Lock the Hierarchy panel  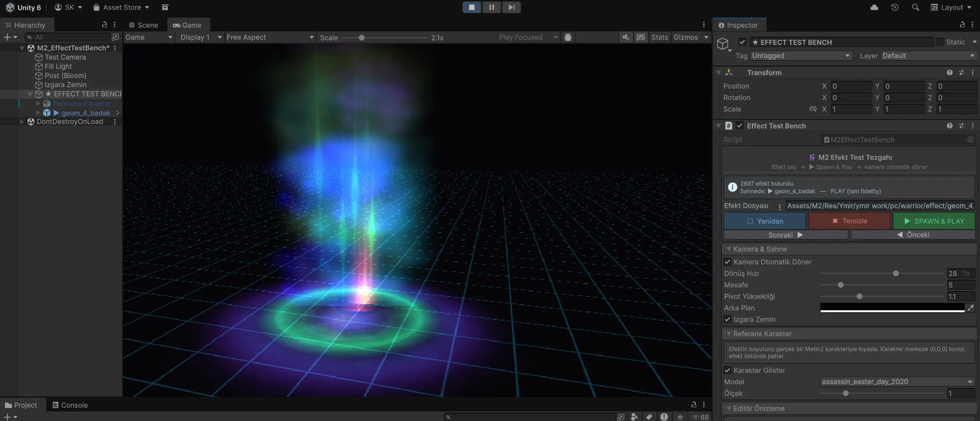[104, 25]
